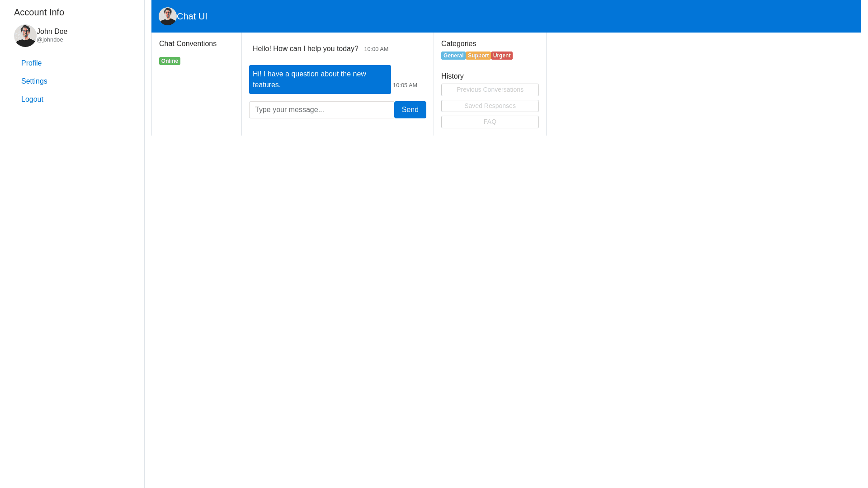868x488 pixels.
Task: Click the 10:05 AM message timestamp
Action: coord(405,85)
